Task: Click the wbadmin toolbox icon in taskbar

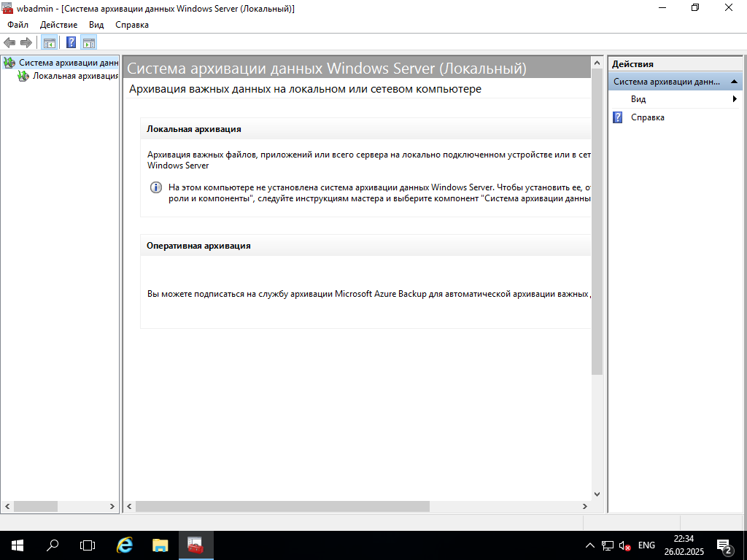Action: tap(195, 545)
